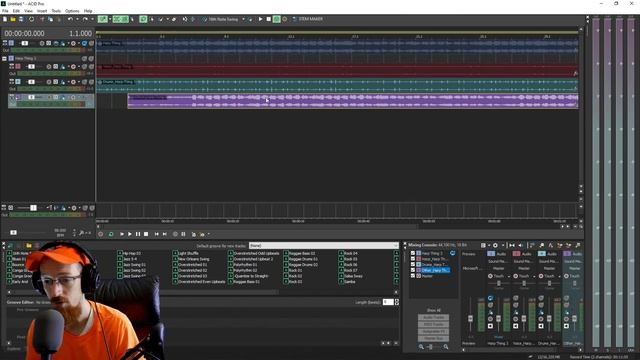
Task: Click the Audio Tracks show button
Action: (433, 318)
